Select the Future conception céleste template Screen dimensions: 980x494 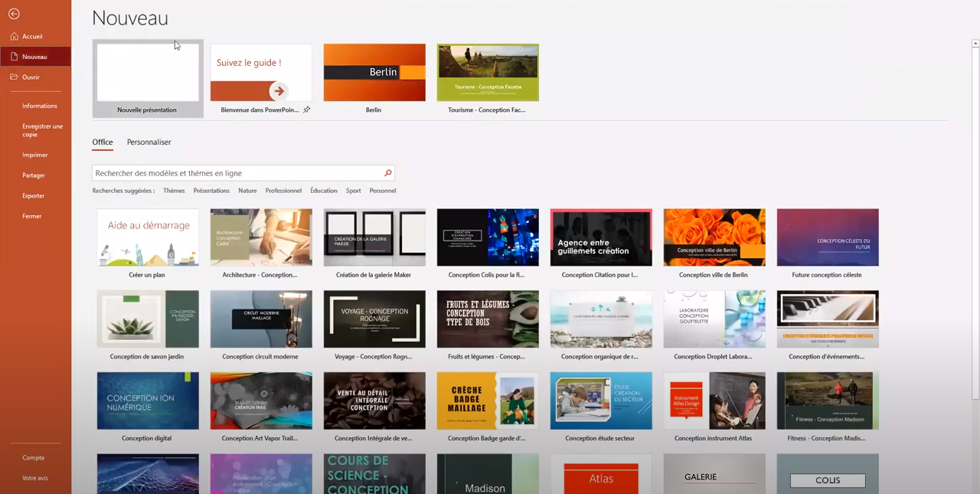coord(828,244)
